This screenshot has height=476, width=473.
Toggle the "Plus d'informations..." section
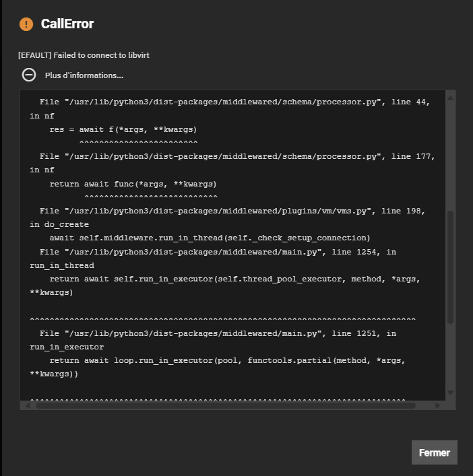84,75
